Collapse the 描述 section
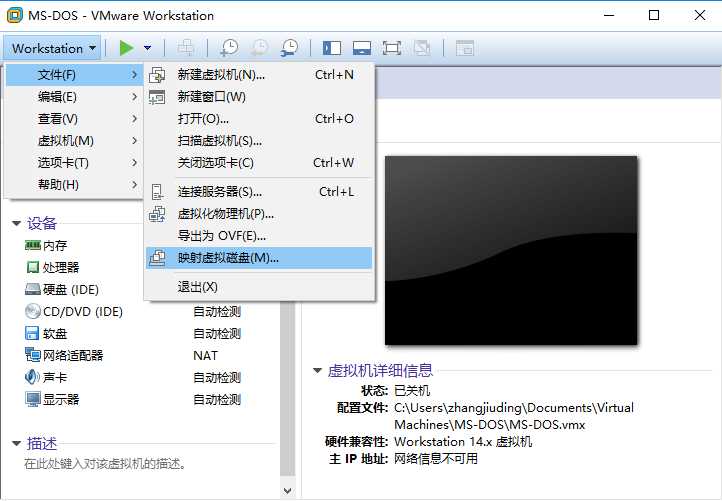The width and height of the screenshot is (722, 501). coord(17,444)
